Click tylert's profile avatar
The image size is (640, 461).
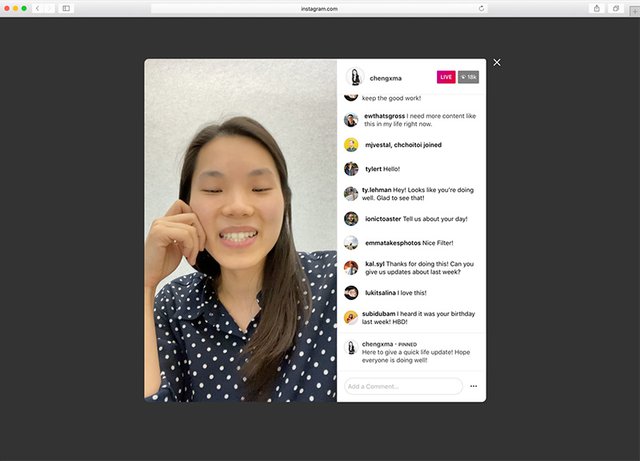[x=351, y=169]
